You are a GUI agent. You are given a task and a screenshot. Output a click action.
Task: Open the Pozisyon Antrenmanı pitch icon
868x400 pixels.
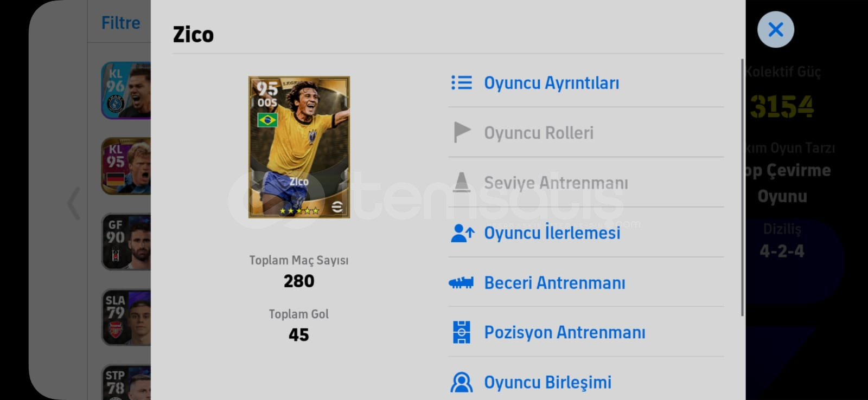(462, 332)
